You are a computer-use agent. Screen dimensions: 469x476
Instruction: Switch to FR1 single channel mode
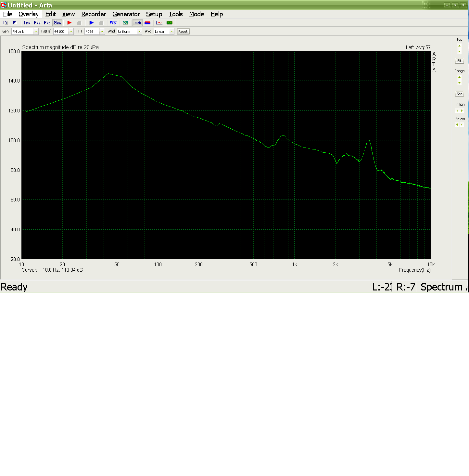click(x=47, y=23)
